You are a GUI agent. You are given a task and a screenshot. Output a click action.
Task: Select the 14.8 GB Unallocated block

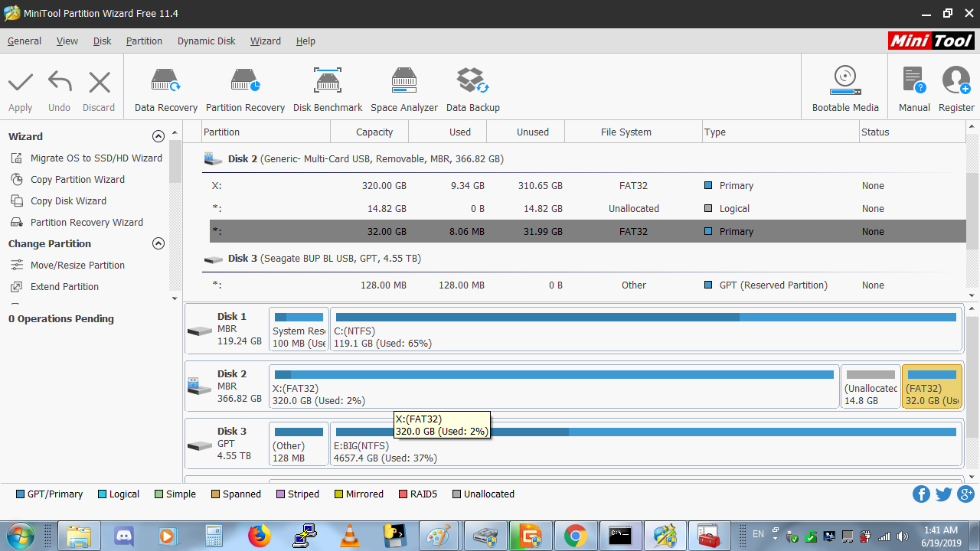[x=871, y=386]
